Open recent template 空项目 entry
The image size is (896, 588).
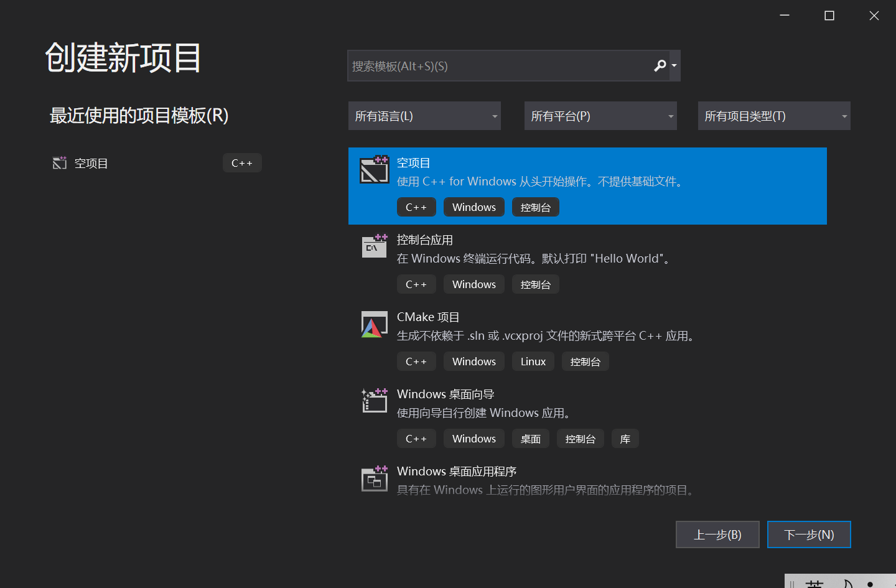[x=156, y=163]
